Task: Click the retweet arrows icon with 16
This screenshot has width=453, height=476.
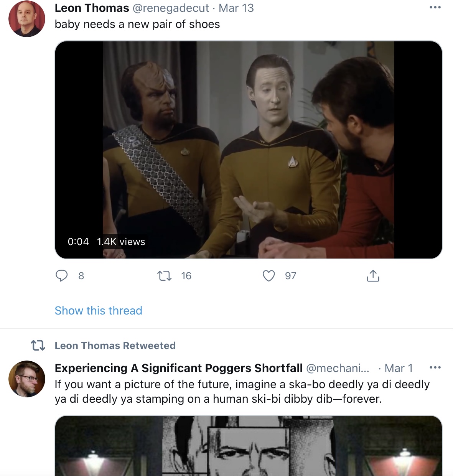Action: pos(165,276)
